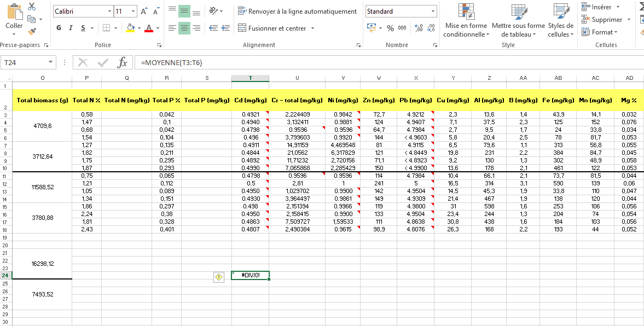Screen dimensions: 644x326
Task: Open the Calibri font name dropdown
Action: [108, 11]
